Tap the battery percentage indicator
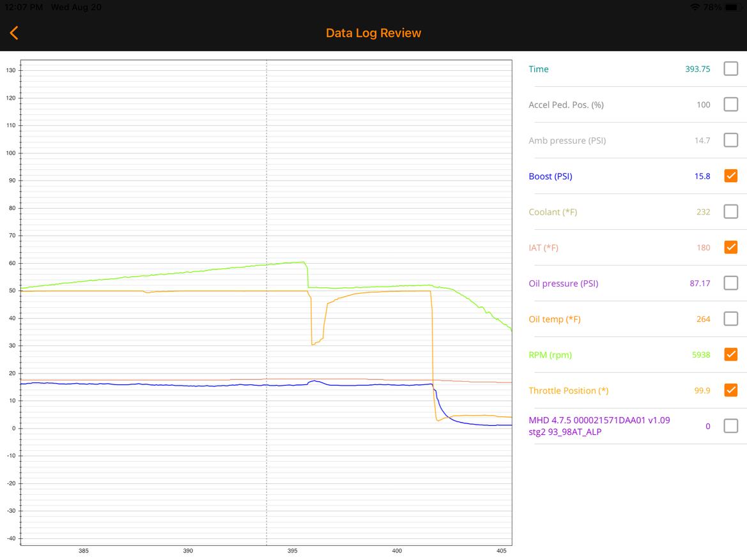Screen dimensions: 747x560 click(712, 7)
